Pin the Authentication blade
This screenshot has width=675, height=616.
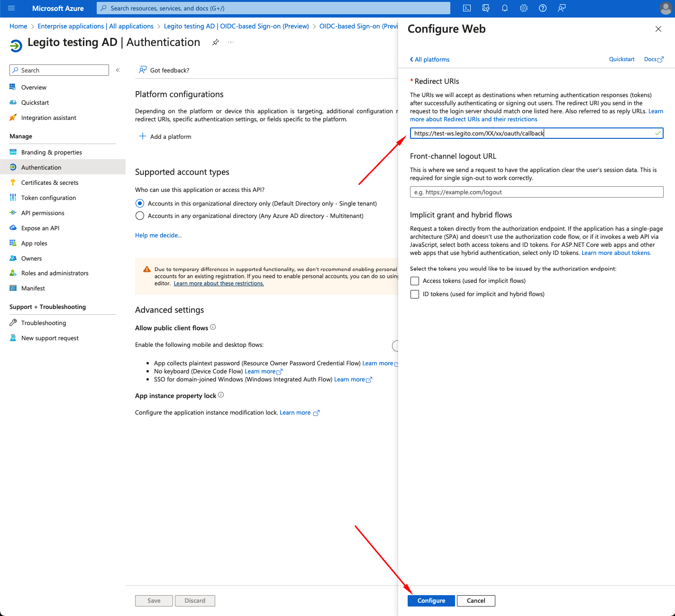tap(216, 42)
